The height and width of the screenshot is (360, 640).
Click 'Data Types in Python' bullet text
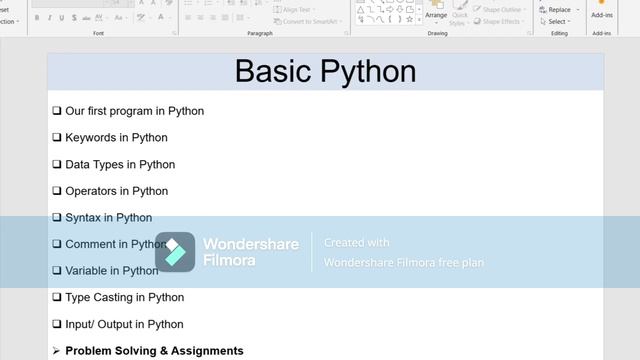point(120,164)
